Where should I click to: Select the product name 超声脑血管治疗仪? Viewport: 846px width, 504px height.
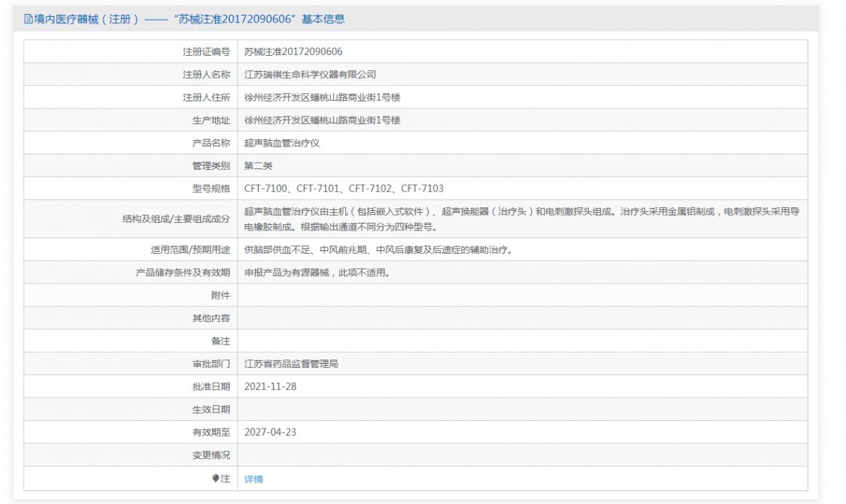[x=282, y=143]
